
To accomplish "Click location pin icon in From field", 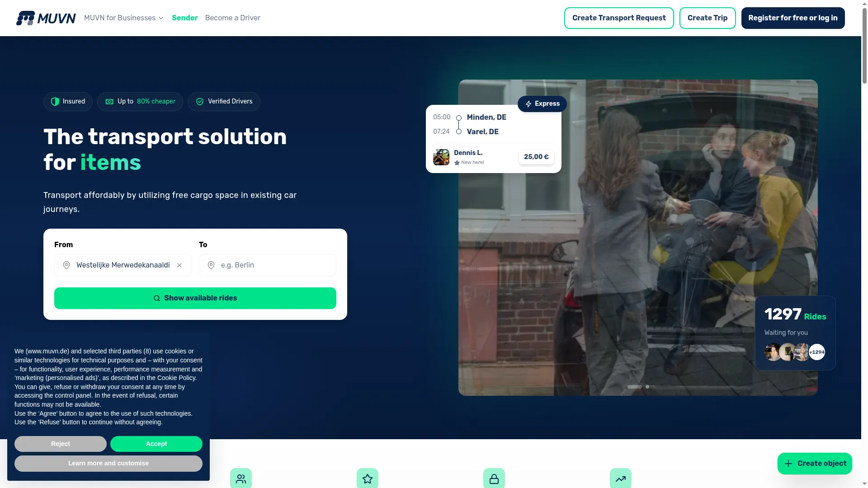I will pyautogui.click(x=66, y=265).
